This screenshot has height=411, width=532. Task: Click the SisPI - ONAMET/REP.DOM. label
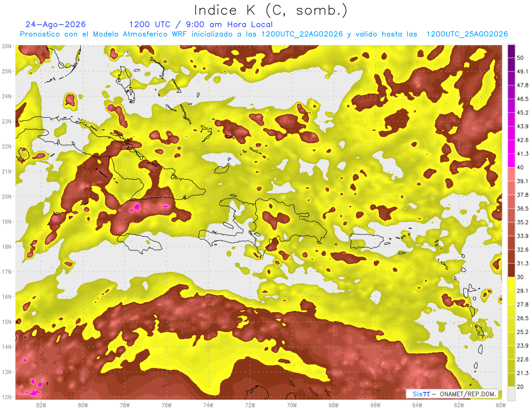coord(452,394)
